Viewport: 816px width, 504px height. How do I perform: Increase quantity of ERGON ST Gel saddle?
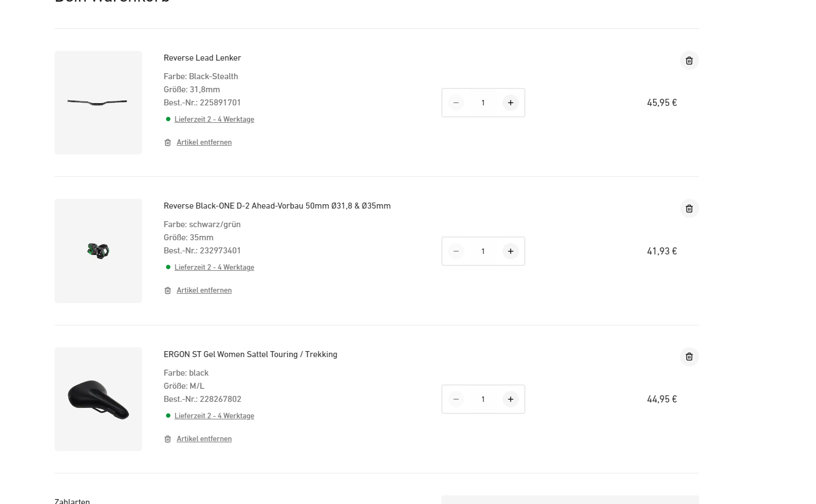(x=510, y=399)
